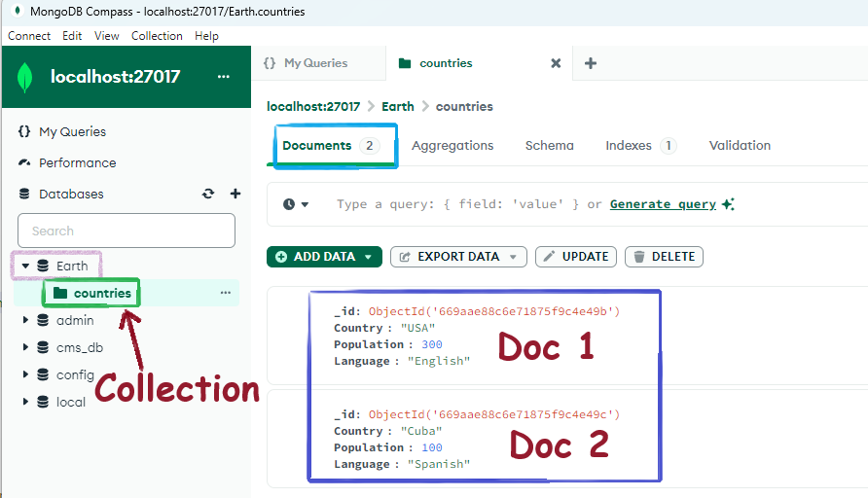Switch to the Validation tab
Screen dimensions: 868x498
click(740, 146)
